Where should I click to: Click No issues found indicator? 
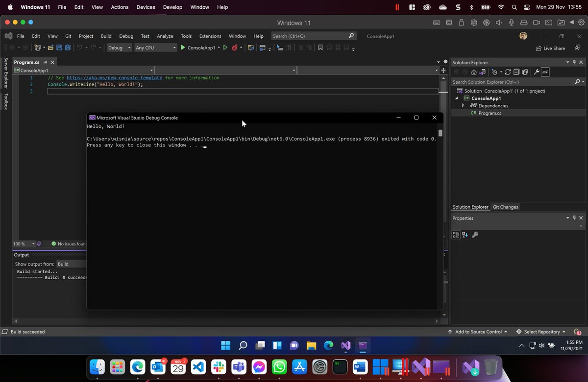69,244
